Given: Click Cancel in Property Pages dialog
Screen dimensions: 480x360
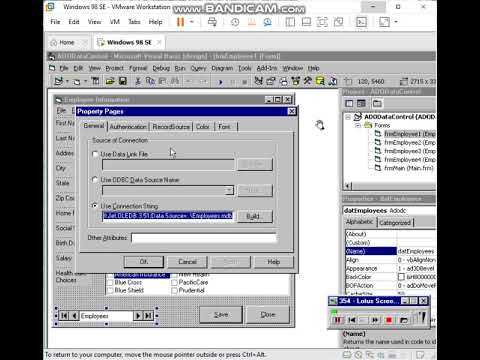Looking at the screenshot, I should pyautogui.click(x=187, y=262).
